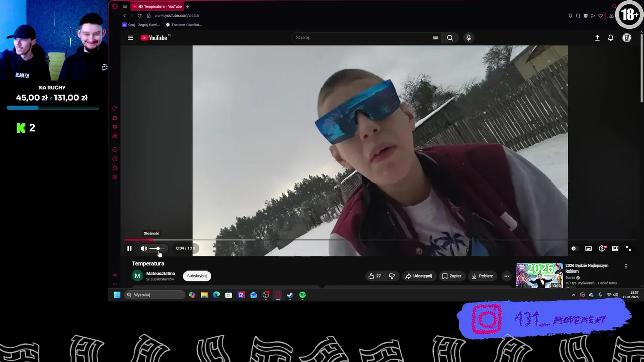Image resolution: width=644 pixels, height=362 pixels.
Task: Open the taskbar clock showing 15:57
Action: pyautogui.click(x=631, y=295)
